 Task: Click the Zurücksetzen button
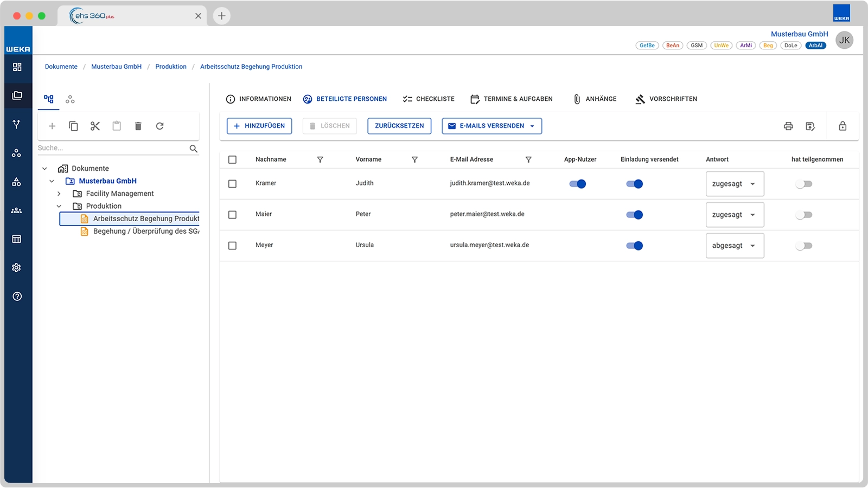[399, 126]
